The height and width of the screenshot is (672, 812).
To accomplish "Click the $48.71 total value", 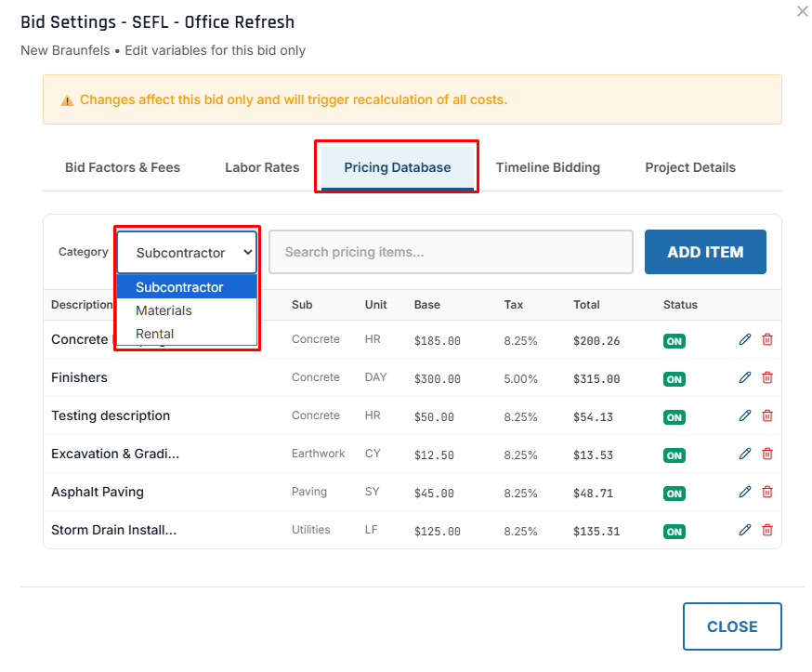I will (593, 494).
